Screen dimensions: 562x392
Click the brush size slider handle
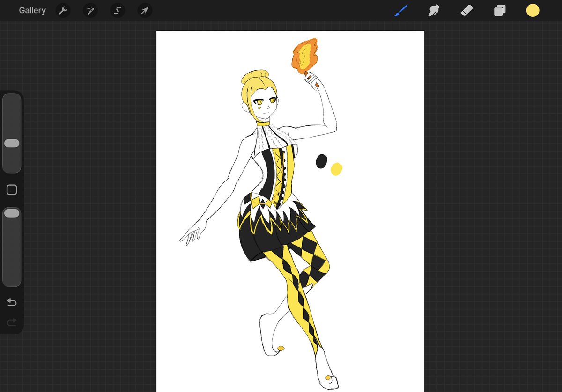coord(12,143)
